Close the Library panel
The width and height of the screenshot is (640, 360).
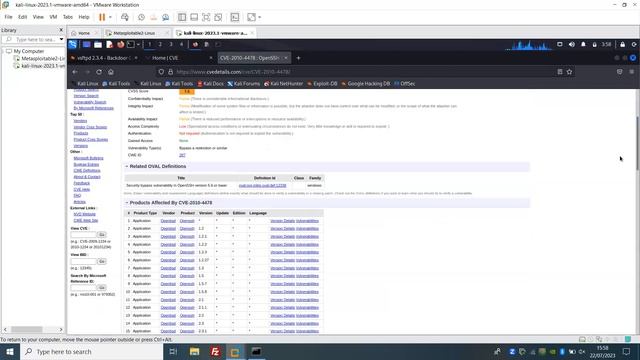point(61,30)
